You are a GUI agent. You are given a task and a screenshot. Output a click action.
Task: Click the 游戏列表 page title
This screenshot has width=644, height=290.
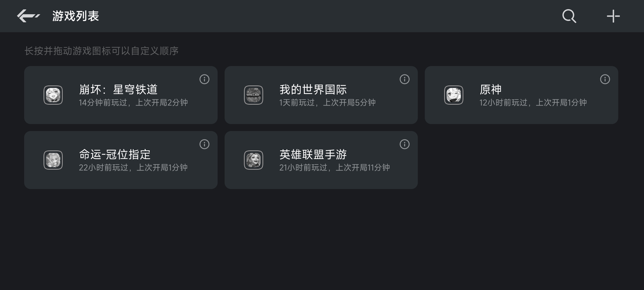pyautogui.click(x=76, y=16)
